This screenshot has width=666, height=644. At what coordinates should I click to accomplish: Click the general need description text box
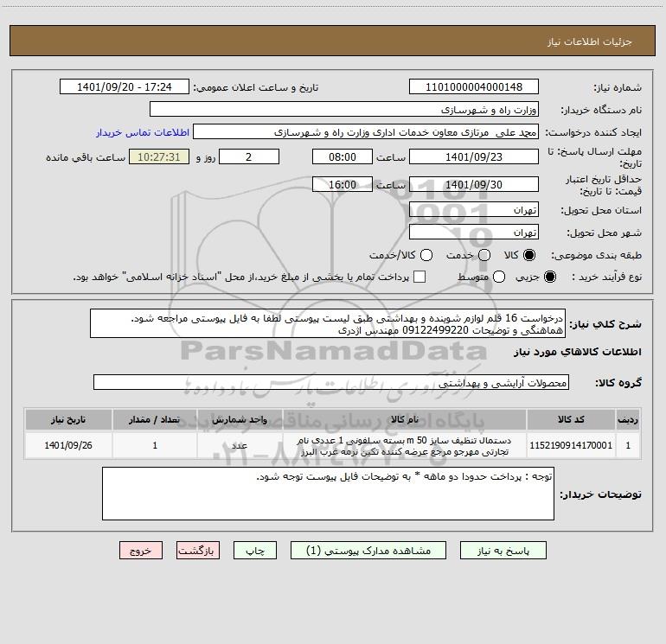click(x=328, y=323)
